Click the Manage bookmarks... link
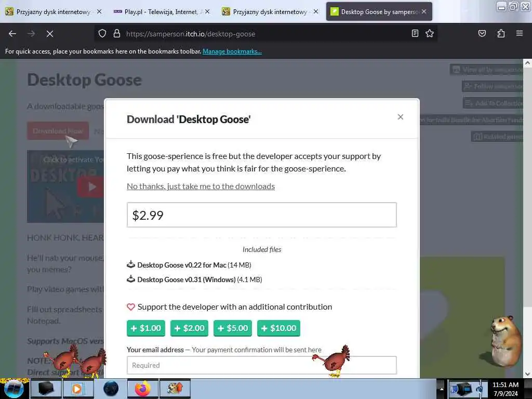Viewport: 532px width, 399px height. (232, 51)
